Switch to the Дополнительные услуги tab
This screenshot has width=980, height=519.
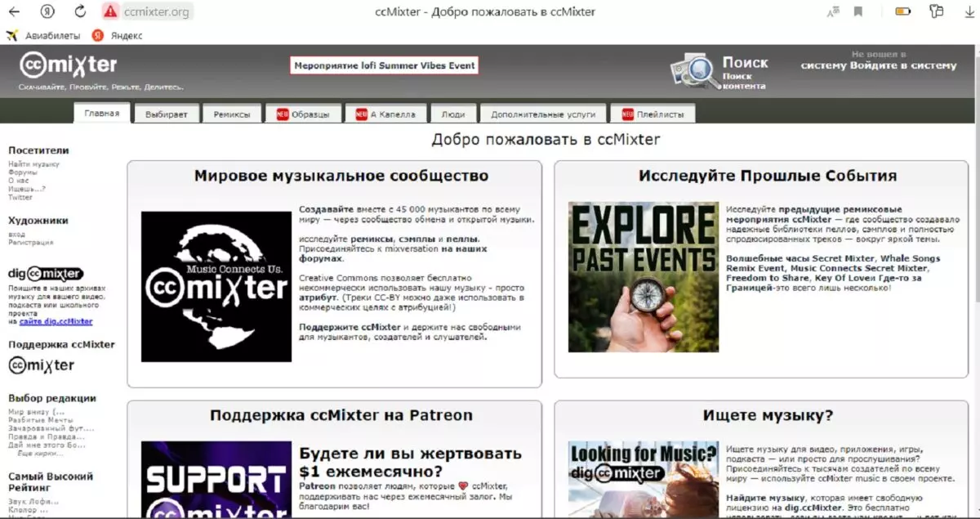pos(543,114)
